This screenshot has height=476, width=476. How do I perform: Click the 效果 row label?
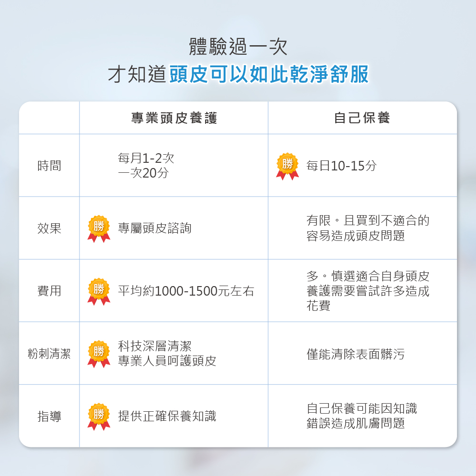click(49, 228)
